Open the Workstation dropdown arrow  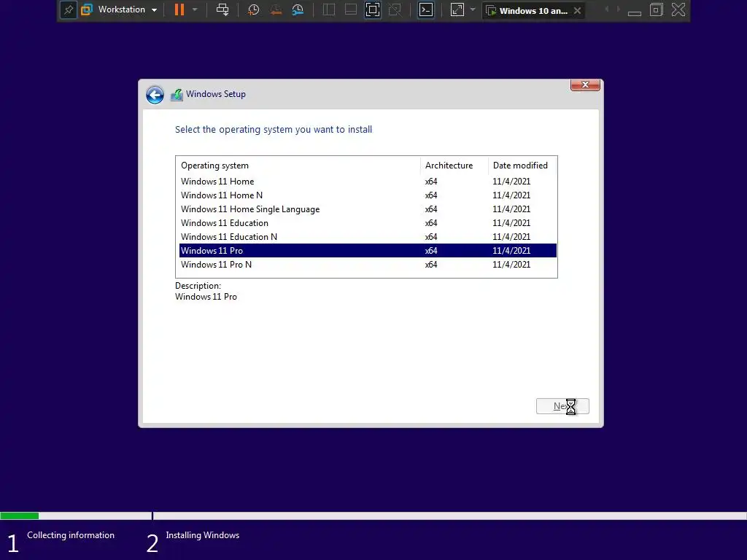click(x=155, y=10)
